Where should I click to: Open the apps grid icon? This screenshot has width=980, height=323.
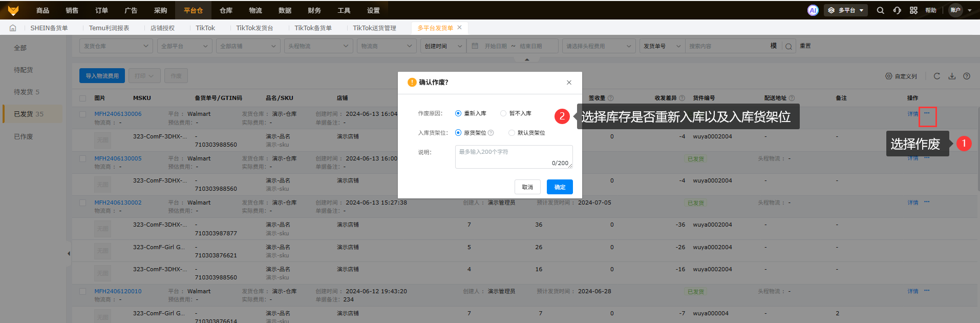[913, 10]
